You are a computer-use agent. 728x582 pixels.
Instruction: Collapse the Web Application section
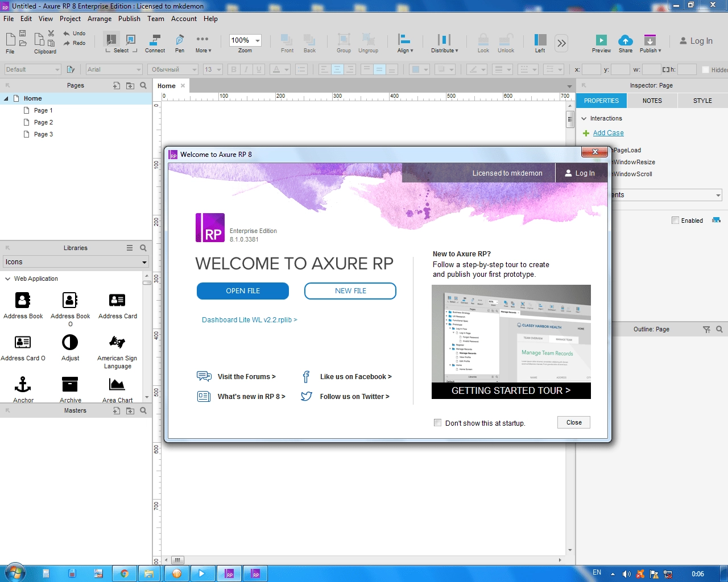tap(8, 278)
